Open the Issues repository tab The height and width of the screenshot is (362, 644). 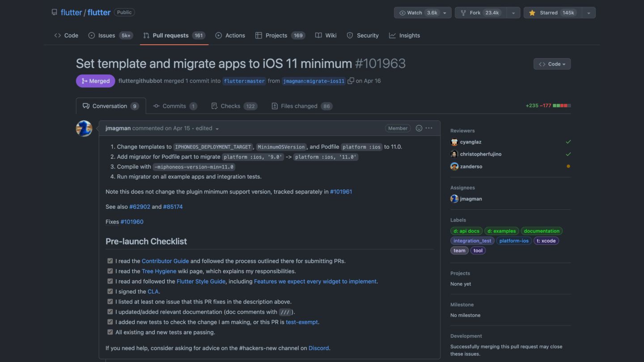tap(106, 35)
